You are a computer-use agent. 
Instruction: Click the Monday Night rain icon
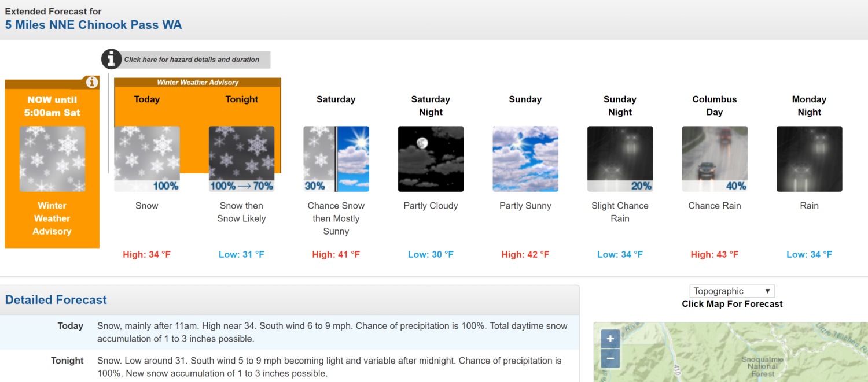809,159
